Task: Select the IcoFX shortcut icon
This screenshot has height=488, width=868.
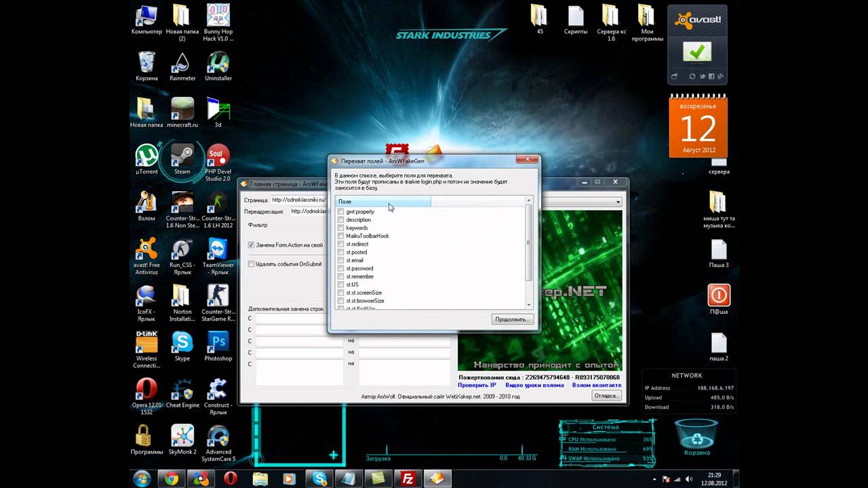Action: click(x=146, y=303)
